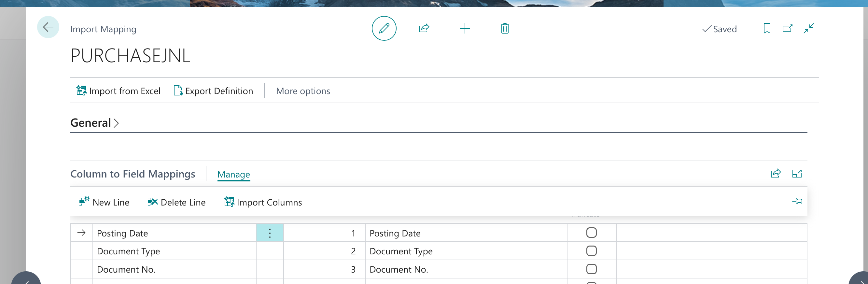868x284 pixels.
Task: Select row arrow for Posting Date
Action: (81, 233)
